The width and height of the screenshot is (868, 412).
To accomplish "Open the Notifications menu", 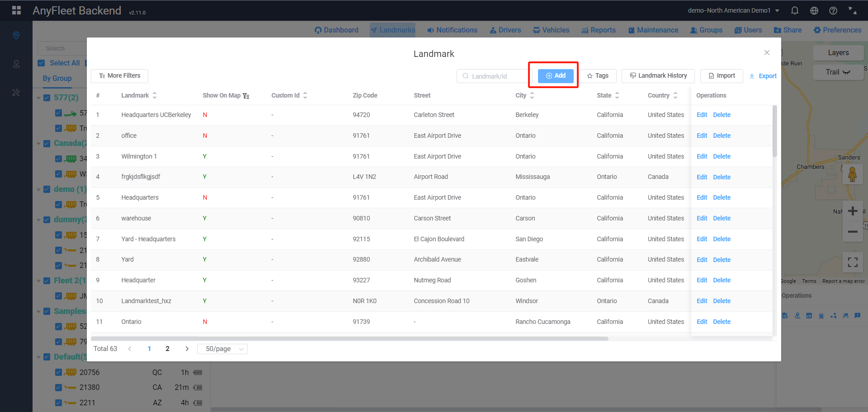I will 452,30.
